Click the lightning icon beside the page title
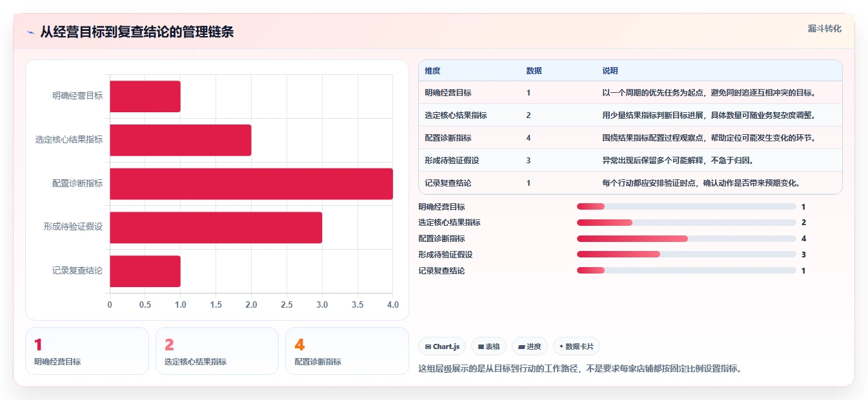 point(30,32)
